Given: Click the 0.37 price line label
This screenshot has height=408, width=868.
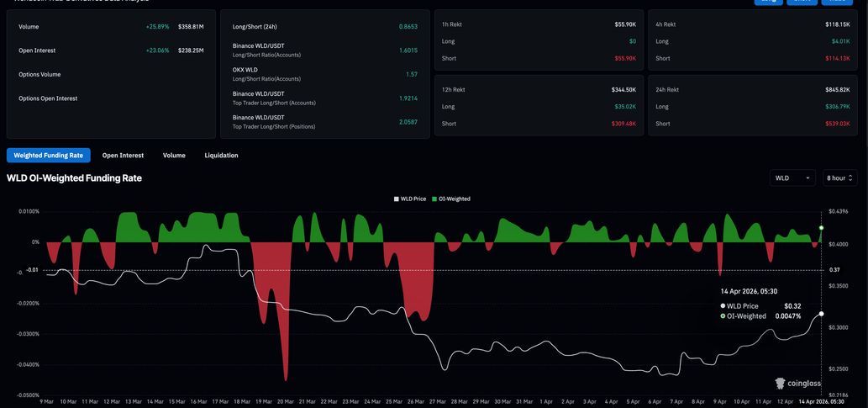Looking at the screenshot, I should coord(834,270).
